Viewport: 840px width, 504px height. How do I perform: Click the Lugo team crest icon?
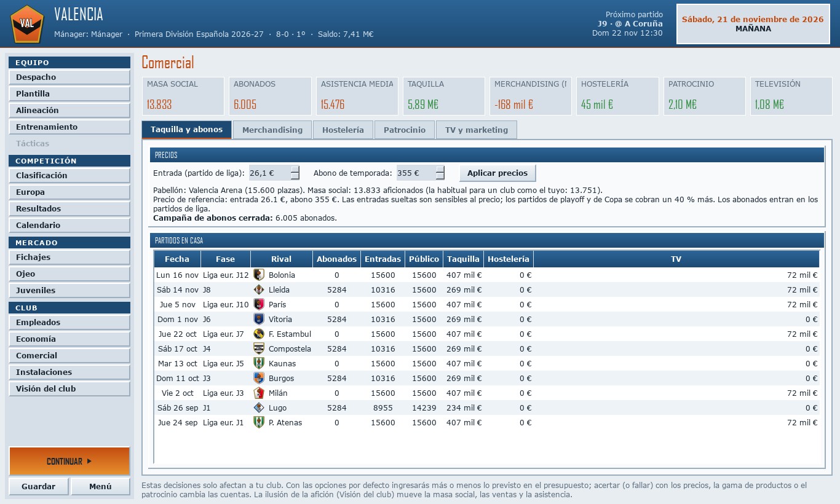[259, 408]
